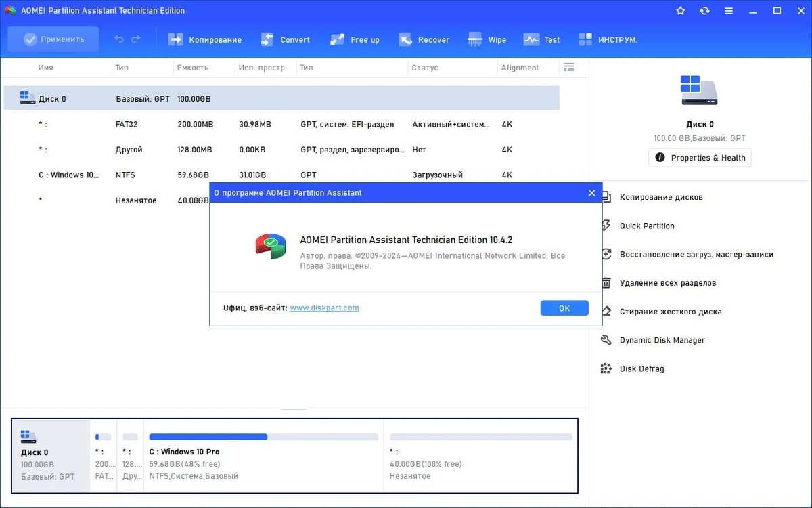
Task: Open the Test toolbar tool
Action: point(542,39)
